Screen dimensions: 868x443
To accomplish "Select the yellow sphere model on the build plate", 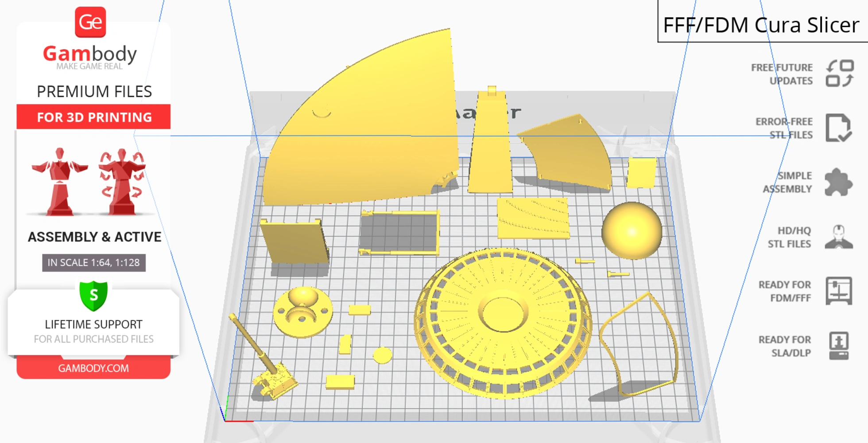I will tap(632, 230).
